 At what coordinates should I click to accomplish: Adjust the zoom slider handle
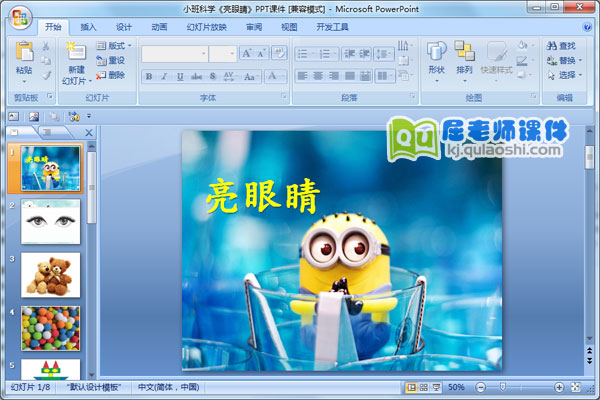503,387
